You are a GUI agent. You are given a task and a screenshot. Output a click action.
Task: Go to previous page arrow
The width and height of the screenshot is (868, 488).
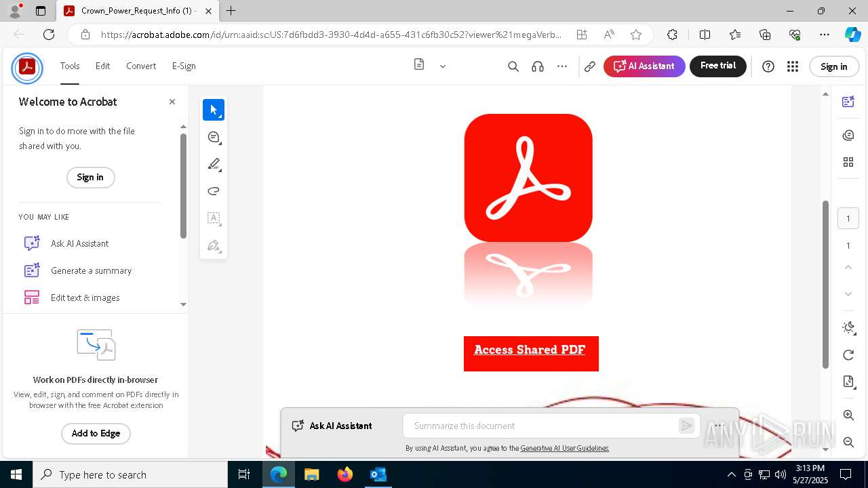(x=848, y=268)
